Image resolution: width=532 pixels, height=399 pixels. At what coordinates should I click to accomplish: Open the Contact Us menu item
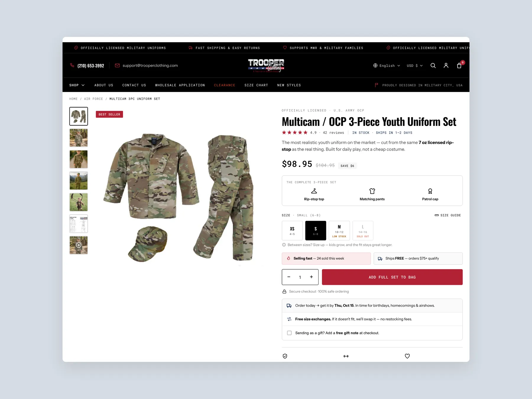click(134, 85)
